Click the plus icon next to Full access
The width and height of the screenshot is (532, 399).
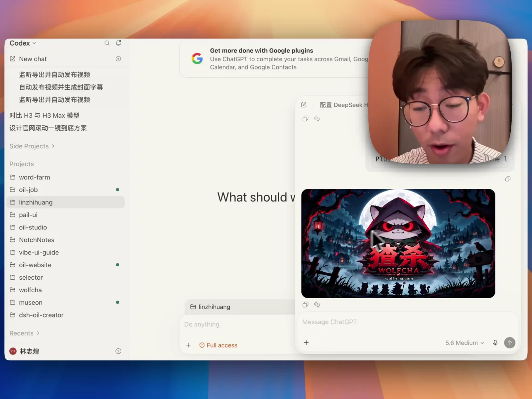coord(188,345)
